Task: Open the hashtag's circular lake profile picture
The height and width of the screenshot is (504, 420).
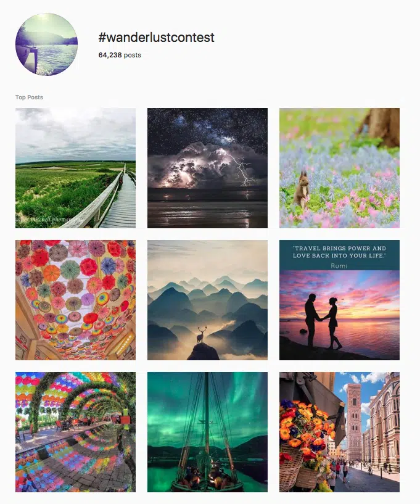Action: [47, 44]
